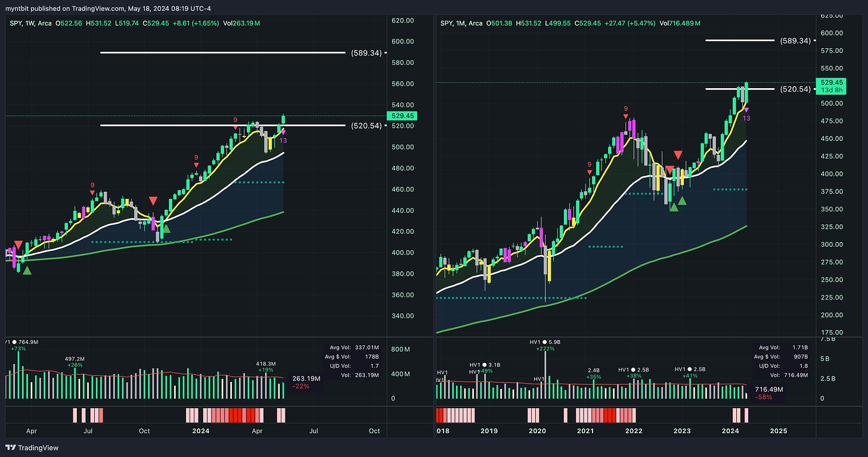868x457 pixels.
Task: Select the (520.54) line label on monthly chart
Action: point(795,89)
